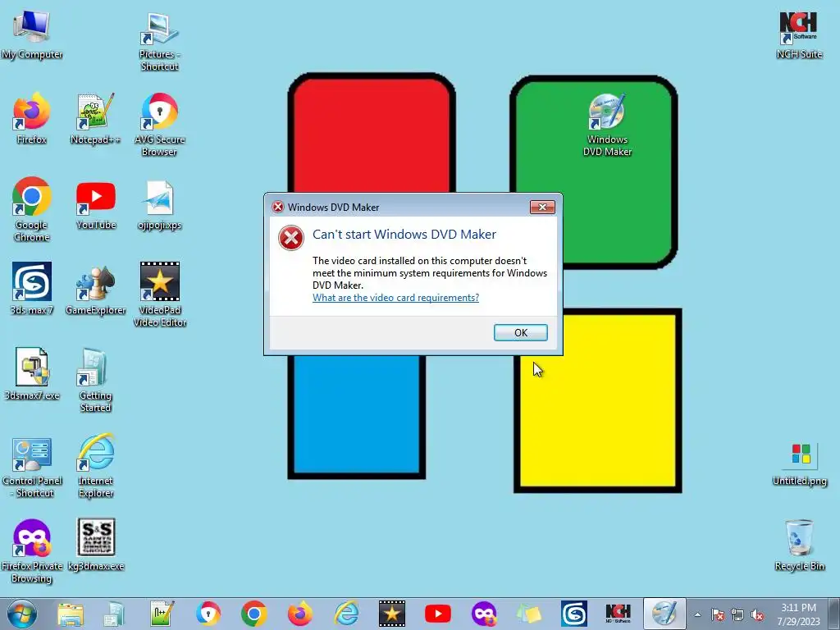The image size is (840, 630).
Task: Click OK in the DVD Maker error dialog
Action: (x=520, y=333)
